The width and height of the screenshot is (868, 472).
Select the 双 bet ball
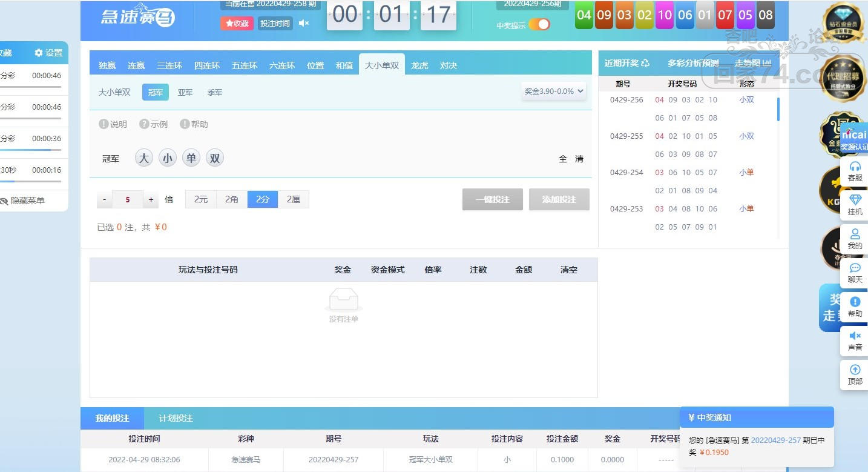click(215, 159)
